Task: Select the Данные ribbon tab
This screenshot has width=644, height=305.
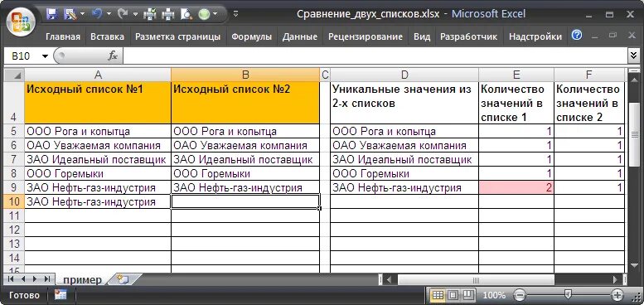Action: pos(300,36)
